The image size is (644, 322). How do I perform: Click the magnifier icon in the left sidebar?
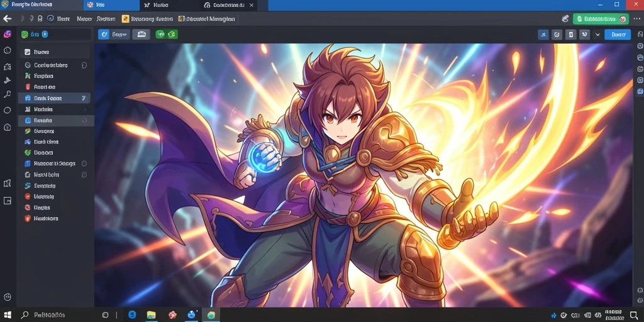pos(7,94)
